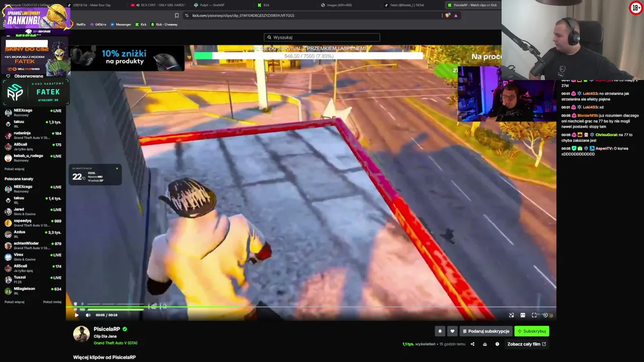The height and width of the screenshot is (362, 644).
Task: Click the MBagietson avatar icon
Action: [8, 291]
